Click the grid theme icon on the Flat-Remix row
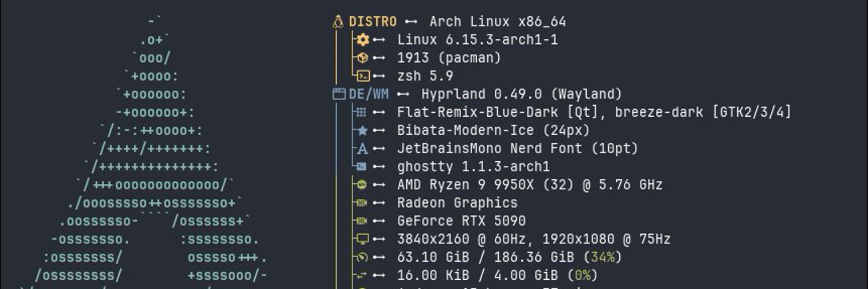The width and height of the screenshot is (868, 289). tap(362, 112)
